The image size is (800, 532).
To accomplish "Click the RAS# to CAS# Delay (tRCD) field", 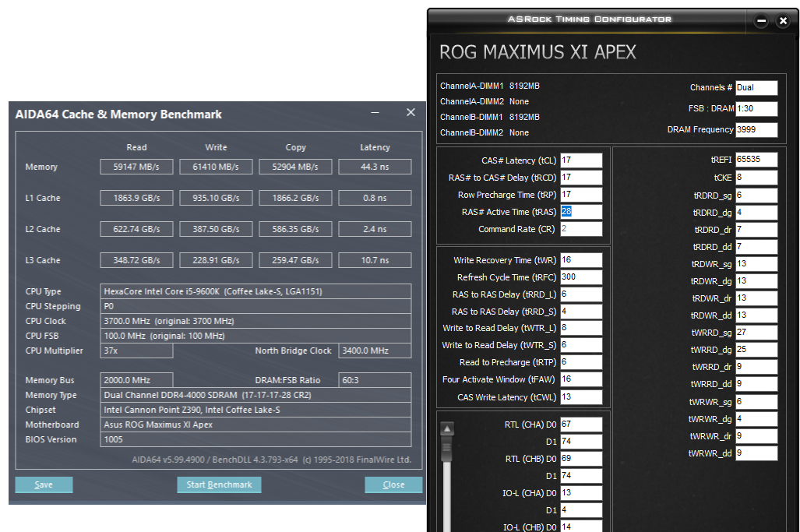I will pos(581,178).
